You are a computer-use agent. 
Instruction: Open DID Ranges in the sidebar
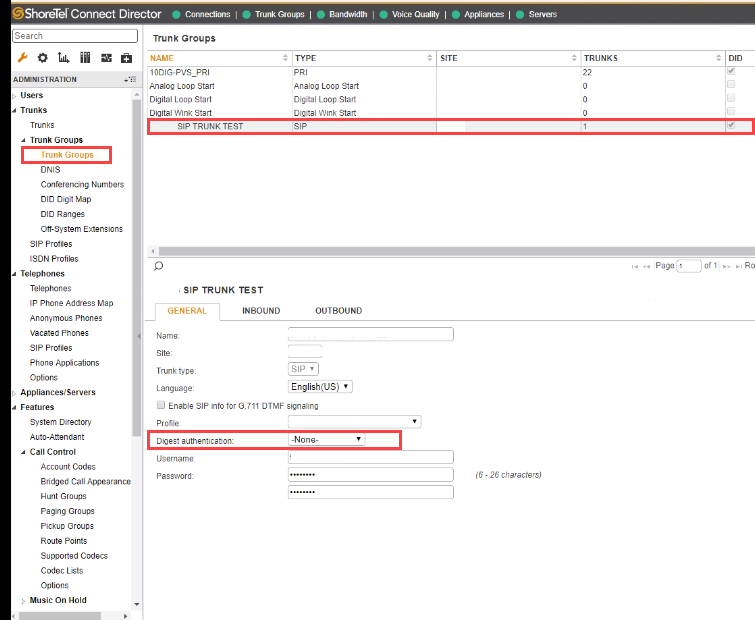click(63, 214)
